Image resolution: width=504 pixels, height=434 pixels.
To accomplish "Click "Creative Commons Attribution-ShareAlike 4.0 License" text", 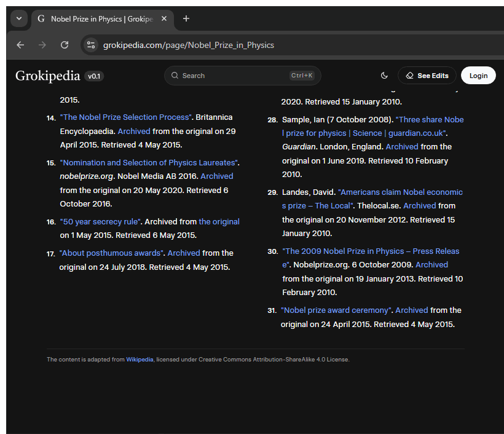I will tap(274, 360).
